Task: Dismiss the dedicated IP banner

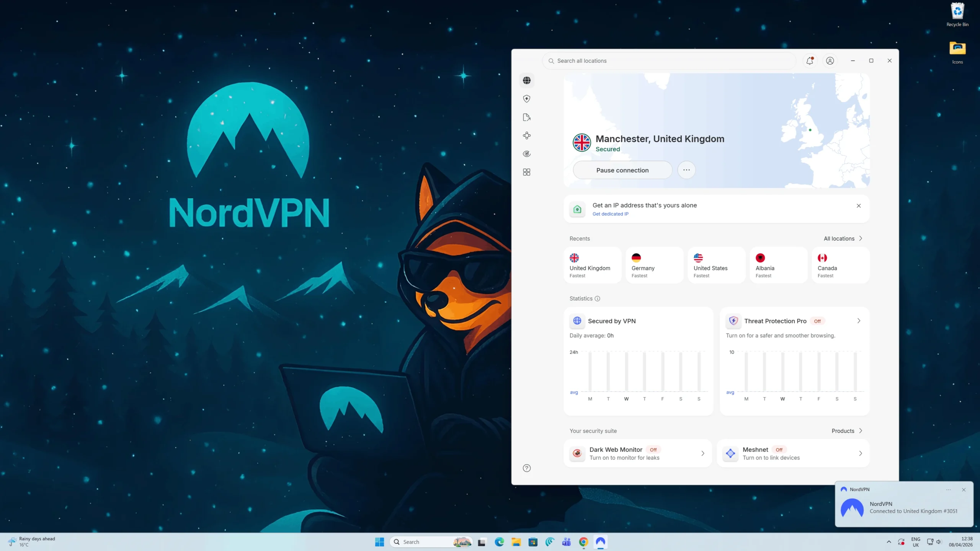Action: tap(859, 206)
